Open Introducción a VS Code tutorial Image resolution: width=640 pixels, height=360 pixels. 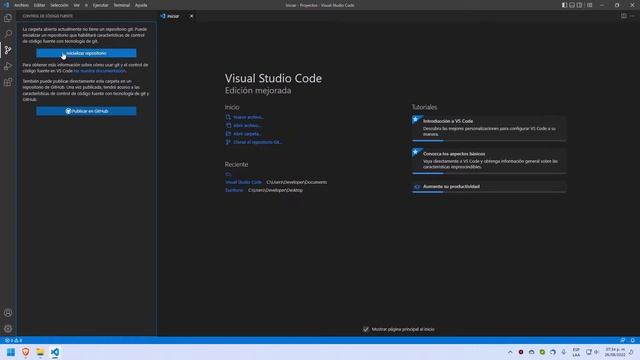tap(489, 128)
